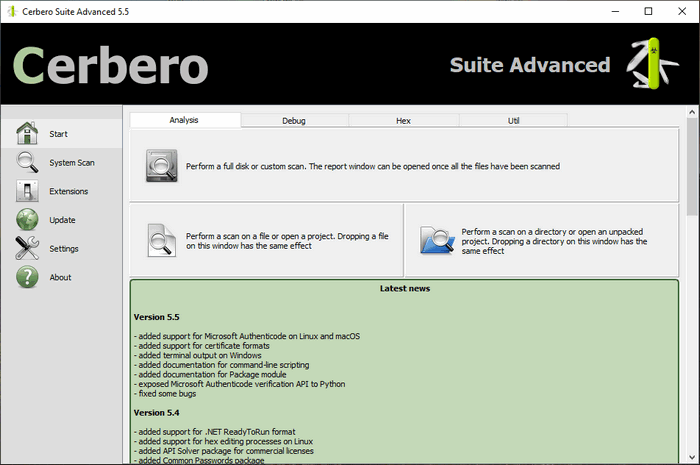This screenshot has width=700, height=465.
Task: Select Update label in sidebar
Action: tap(62, 220)
